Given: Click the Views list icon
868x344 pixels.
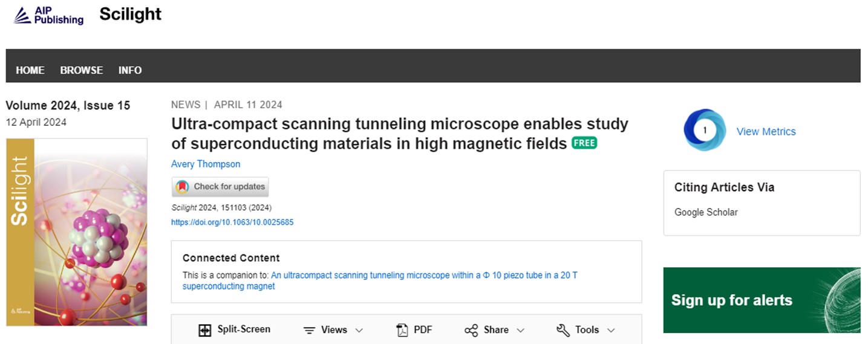Looking at the screenshot, I should (x=309, y=330).
